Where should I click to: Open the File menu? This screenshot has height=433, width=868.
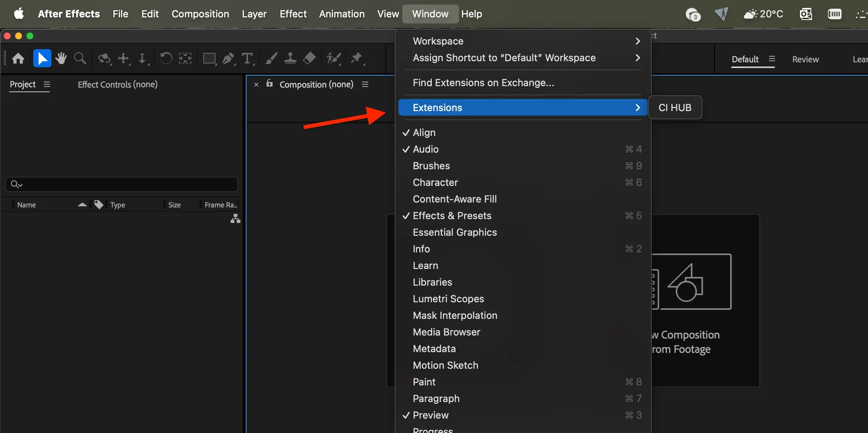click(x=120, y=14)
